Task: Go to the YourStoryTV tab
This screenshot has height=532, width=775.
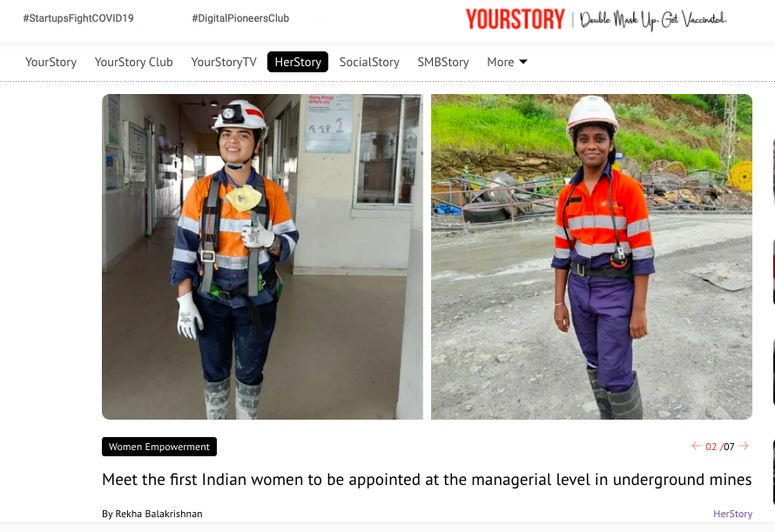Action: click(224, 62)
